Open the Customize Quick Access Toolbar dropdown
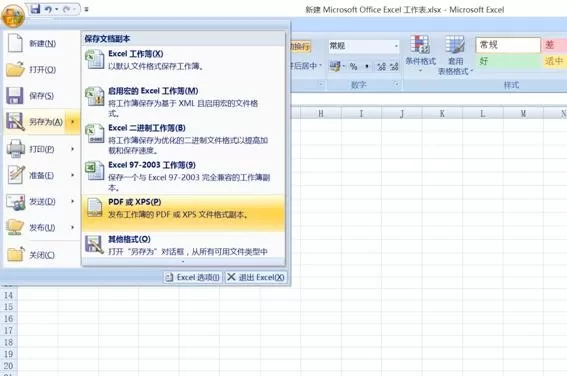The image size is (567, 376). (86, 10)
